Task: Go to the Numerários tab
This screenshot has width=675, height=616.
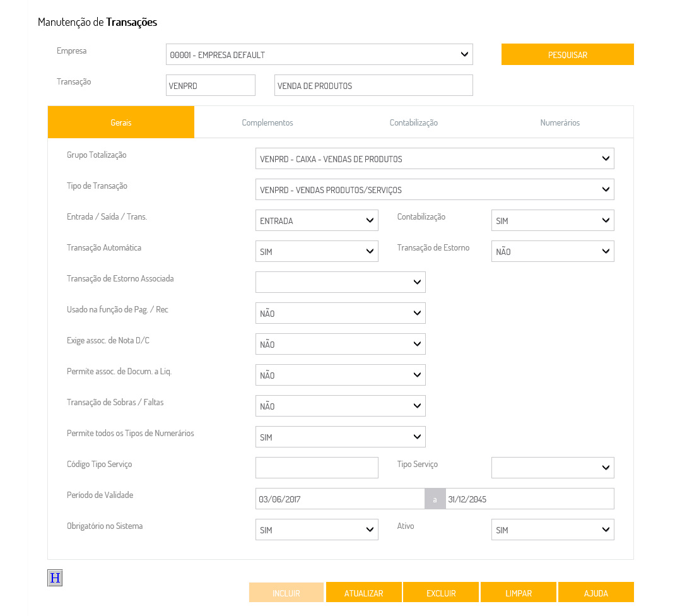Action: [x=560, y=122]
